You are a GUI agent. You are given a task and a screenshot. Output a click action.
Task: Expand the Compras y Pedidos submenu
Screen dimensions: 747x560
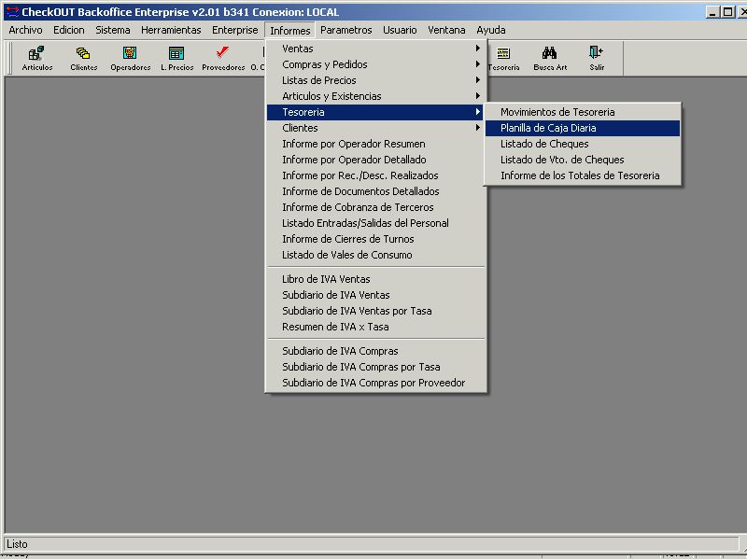coord(376,64)
